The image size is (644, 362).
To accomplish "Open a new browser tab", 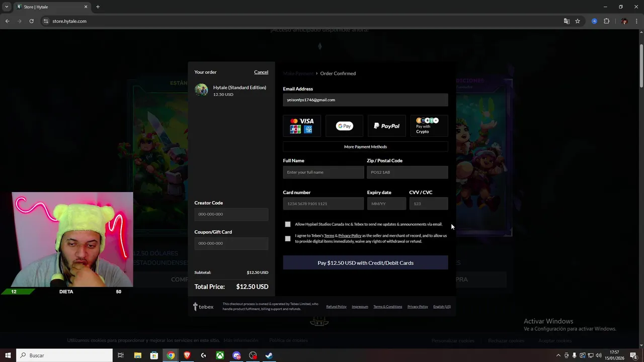I will 98,7.
